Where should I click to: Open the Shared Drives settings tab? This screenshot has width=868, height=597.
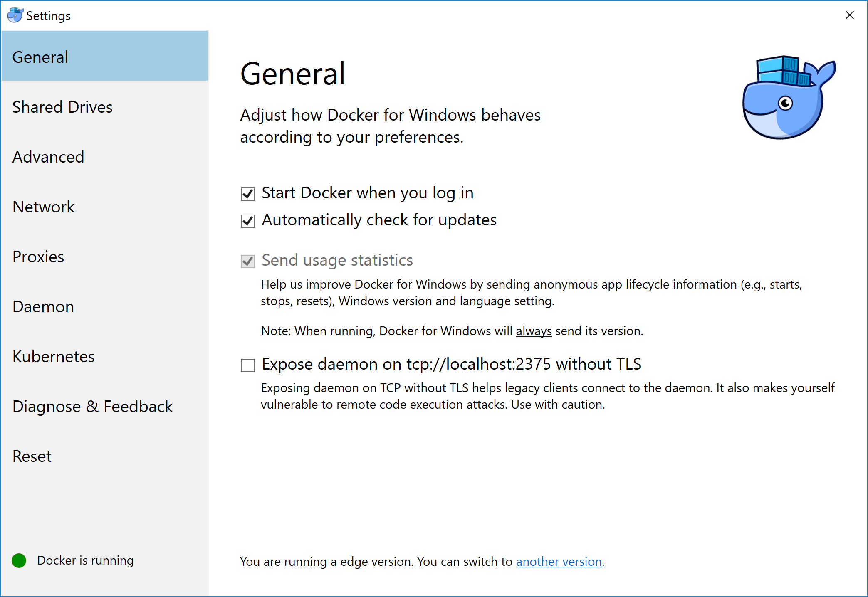pyautogui.click(x=62, y=107)
